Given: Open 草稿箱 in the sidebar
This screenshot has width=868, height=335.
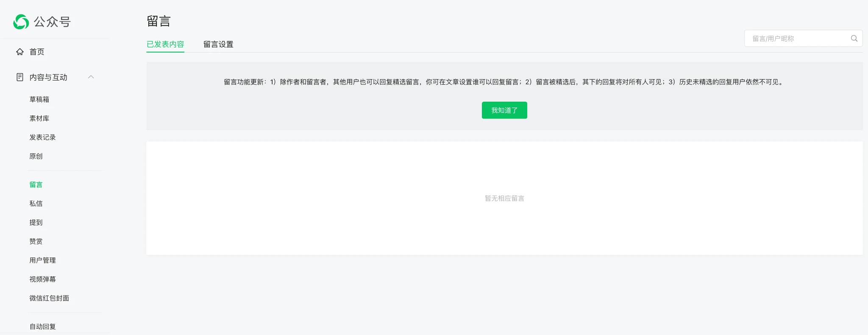Looking at the screenshot, I should click(39, 100).
